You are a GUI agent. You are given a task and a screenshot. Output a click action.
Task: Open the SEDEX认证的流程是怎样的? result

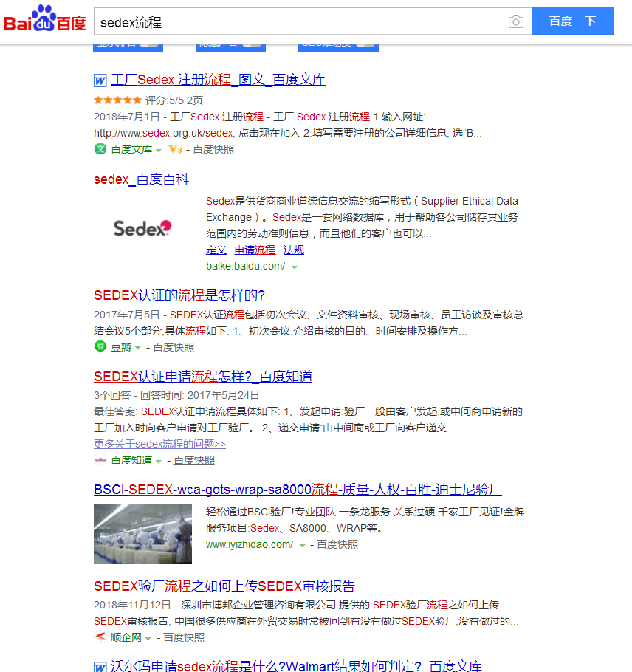tap(179, 295)
